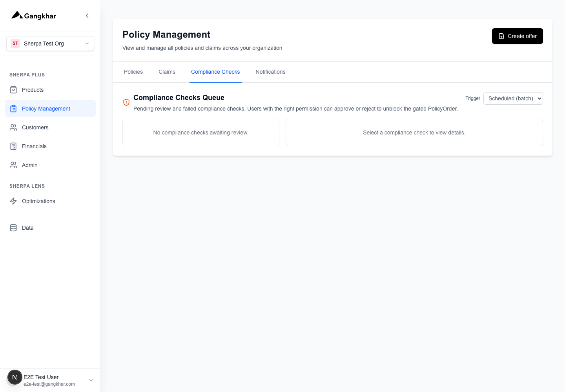
Task: Click 'Select a compliance check' details panel
Action: 414,132
